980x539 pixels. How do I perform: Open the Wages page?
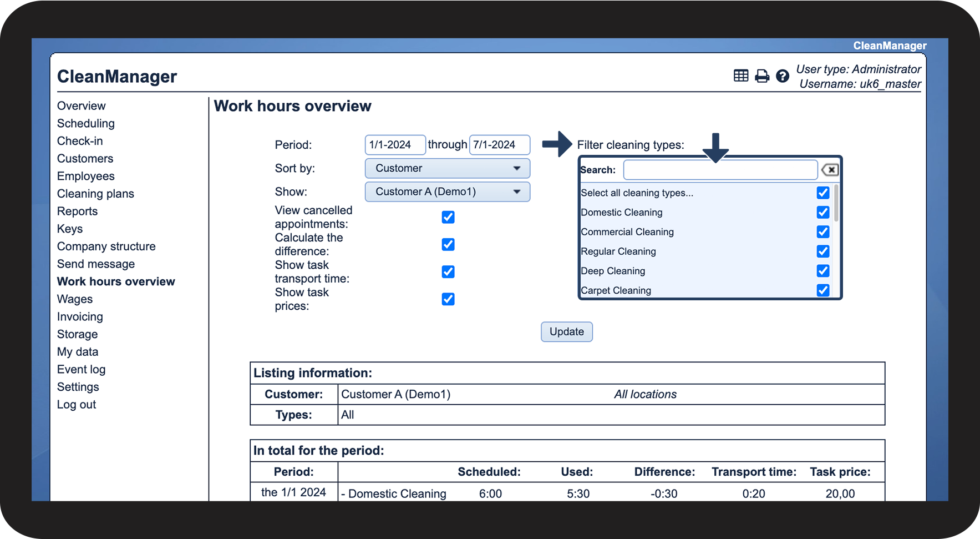75,299
